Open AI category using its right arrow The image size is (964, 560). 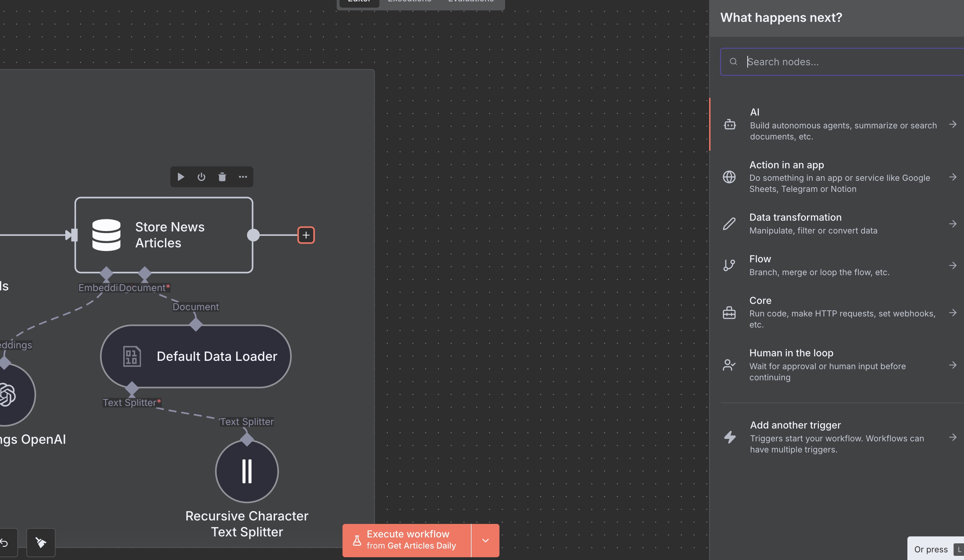click(x=953, y=125)
